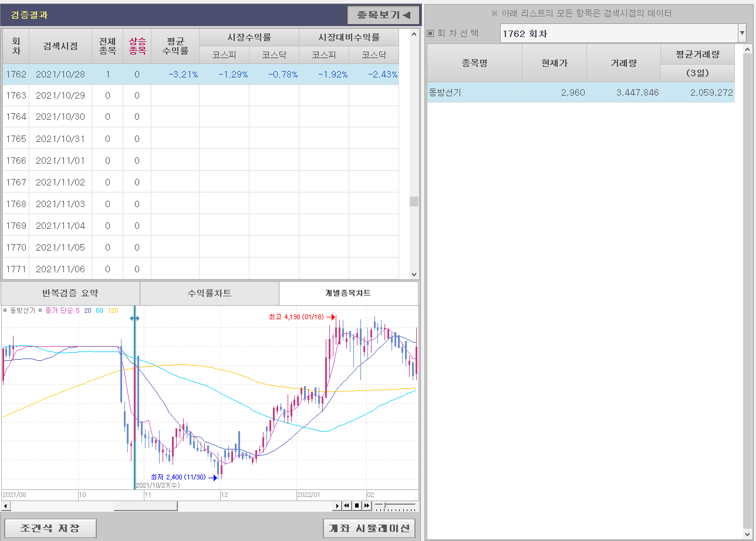Select row 1765 dated 2021/10/31
Image resolution: width=756 pixels, height=541 pixels.
click(x=201, y=139)
